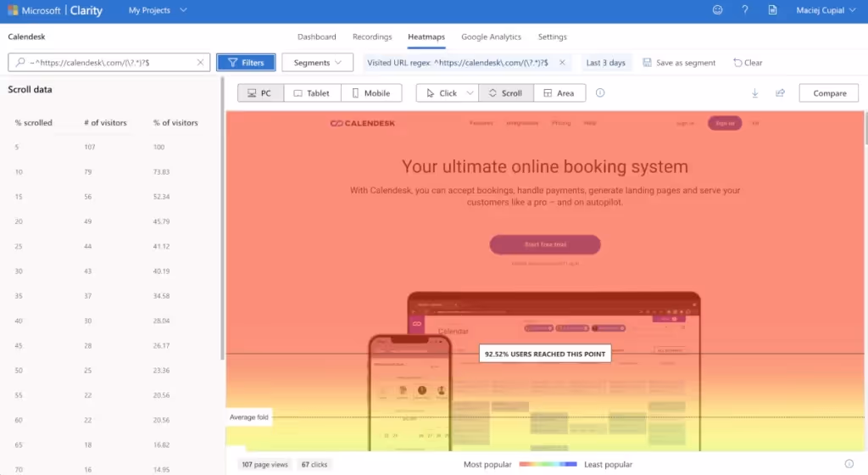
Task: Open the help question mark icon
Action: click(744, 10)
